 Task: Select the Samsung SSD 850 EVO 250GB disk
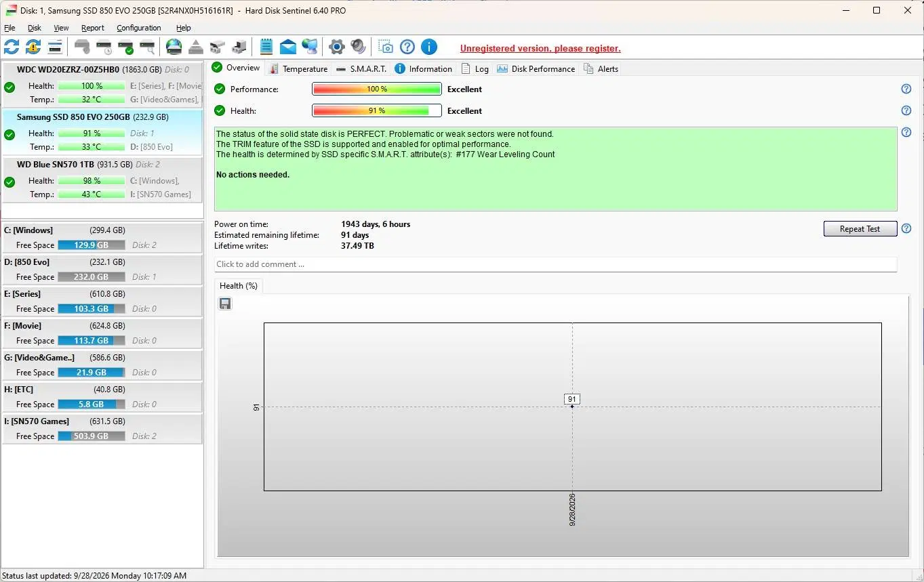102,132
